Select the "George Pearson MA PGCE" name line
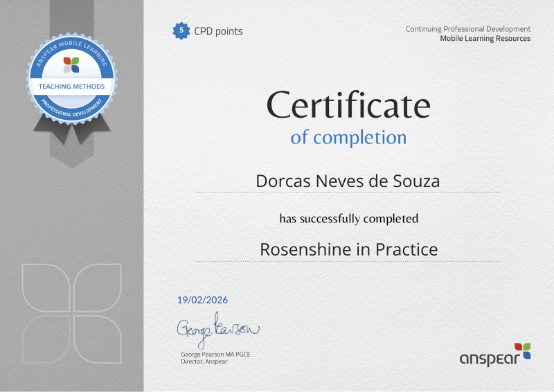Viewport: 554px width, 392px height. (x=216, y=355)
